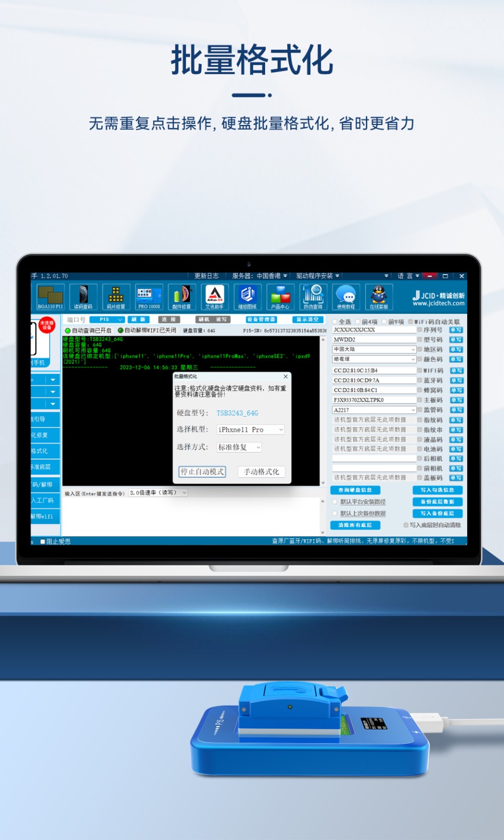Viewport: 504px width, 840px height.
Task: Click the 单写 button for 型号码
Action: [456, 340]
